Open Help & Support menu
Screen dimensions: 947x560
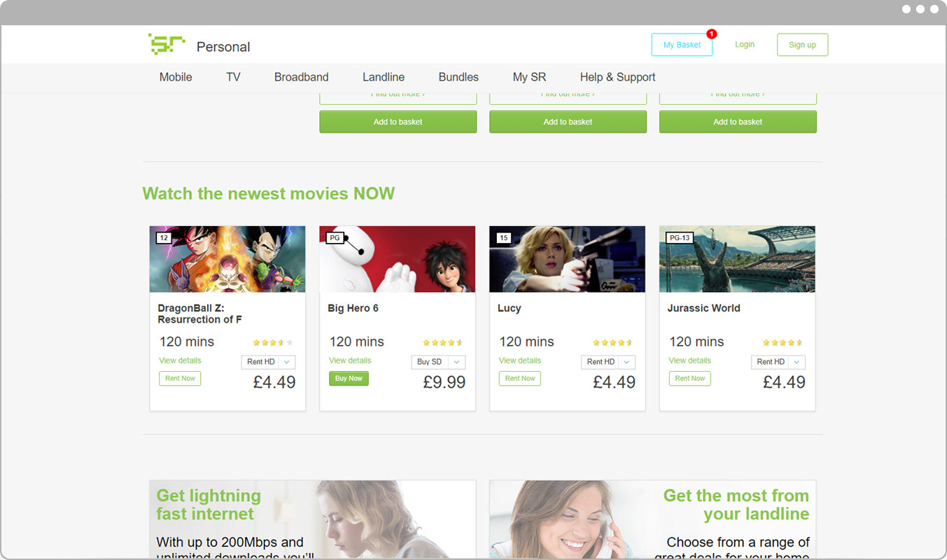617,77
